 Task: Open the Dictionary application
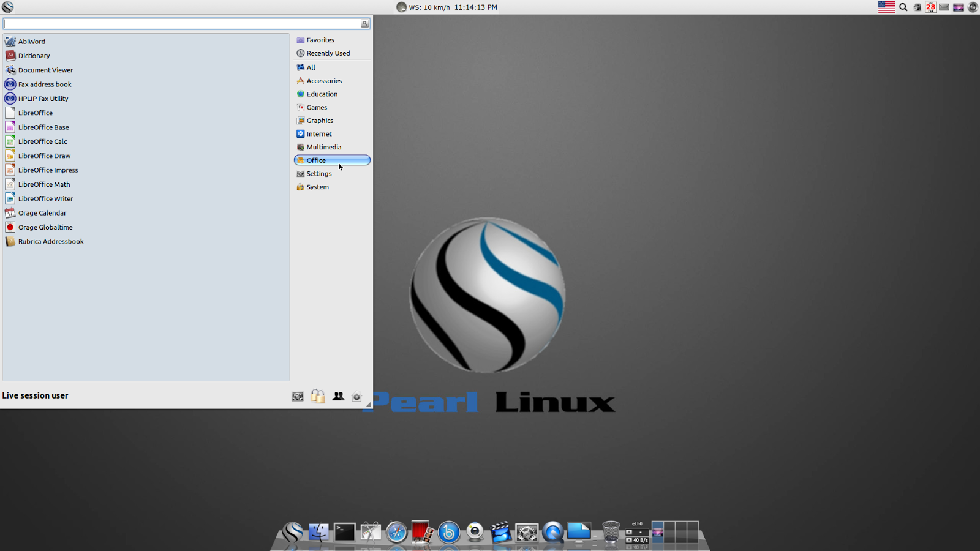pyautogui.click(x=28, y=56)
